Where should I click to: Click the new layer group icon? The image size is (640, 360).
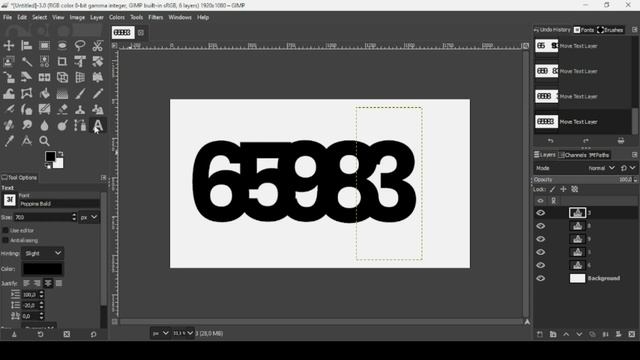(x=553, y=334)
